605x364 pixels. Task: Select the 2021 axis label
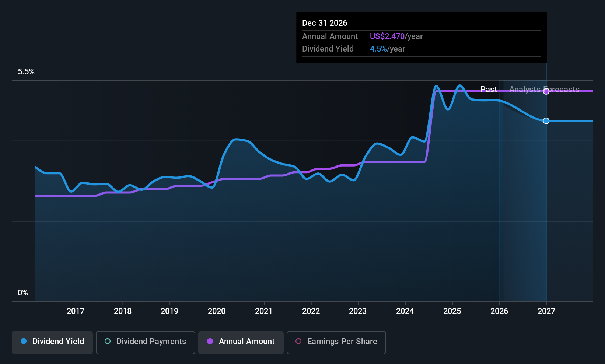coord(264,311)
